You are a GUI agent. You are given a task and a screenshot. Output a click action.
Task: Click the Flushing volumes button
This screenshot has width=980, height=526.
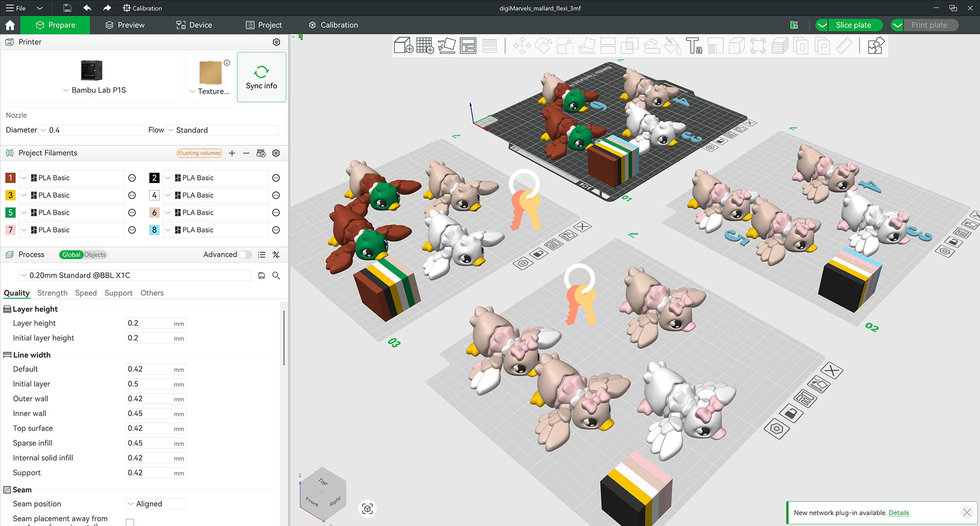pyautogui.click(x=199, y=153)
